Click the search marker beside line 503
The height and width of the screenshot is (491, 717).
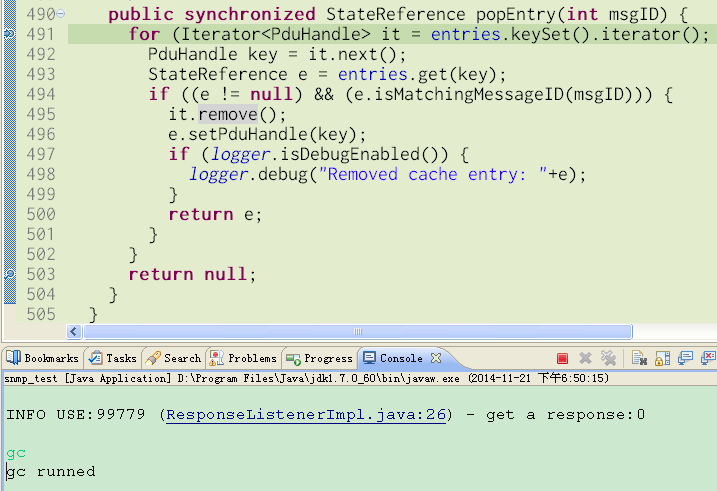9,274
